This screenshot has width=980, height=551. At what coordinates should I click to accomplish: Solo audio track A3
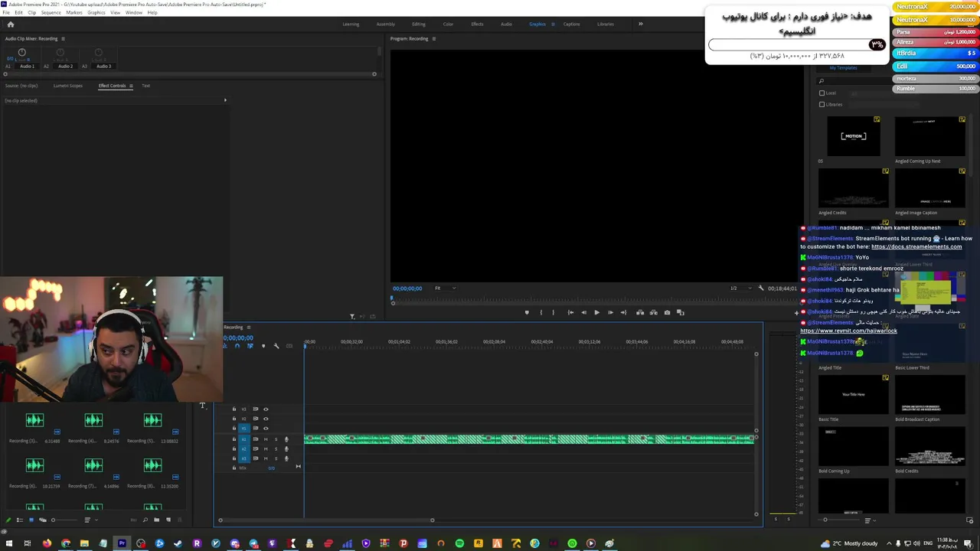click(x=276, y=458)
